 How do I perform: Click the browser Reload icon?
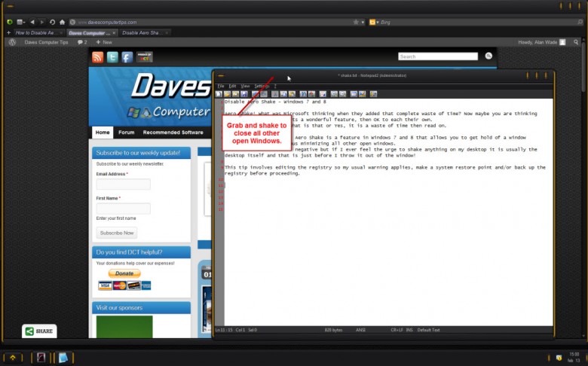coord(53,22)
